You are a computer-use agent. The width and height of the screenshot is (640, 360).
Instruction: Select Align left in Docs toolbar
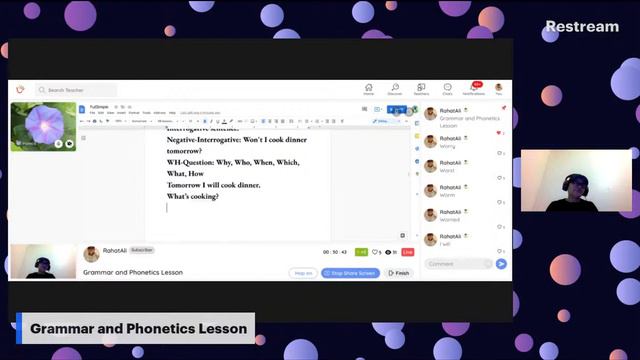click(263, 121)
